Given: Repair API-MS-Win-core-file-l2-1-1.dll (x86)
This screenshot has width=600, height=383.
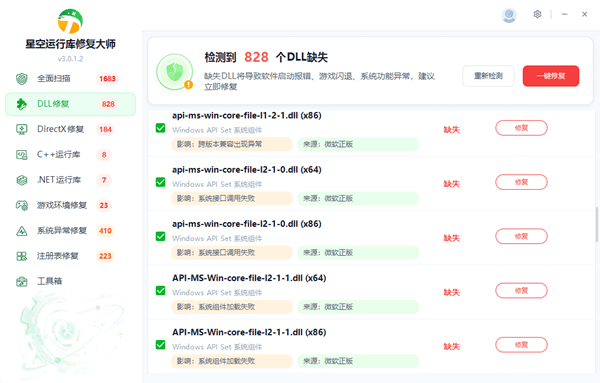Looking at the screenshot, I should pyautogui.click(x=521, y=345).
